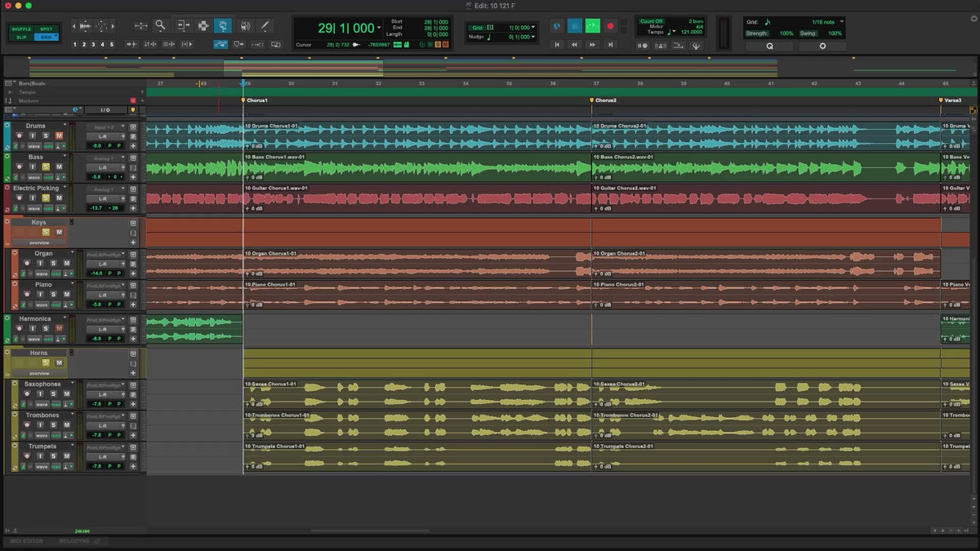The image size is (980, 551).
Task: Select the Zoomer magnifying glass tool
Action: click(x=161, y=25)
